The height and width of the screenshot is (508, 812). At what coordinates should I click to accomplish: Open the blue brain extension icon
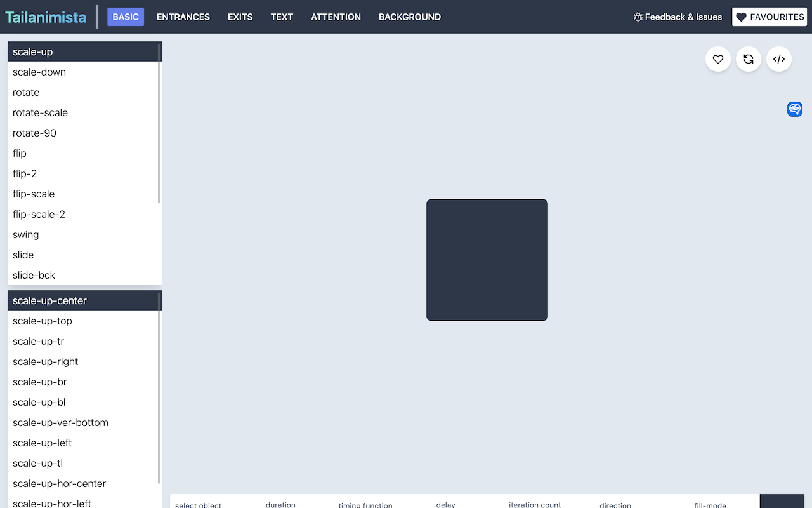click(x=795, y=109)
